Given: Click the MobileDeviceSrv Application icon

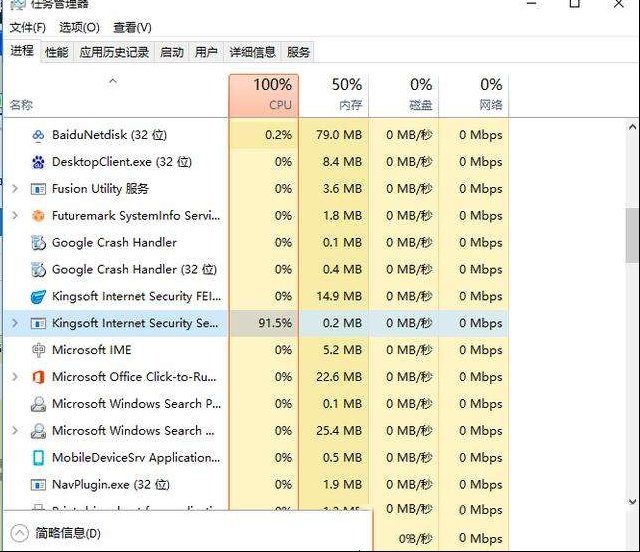Looking at the screenshot, I should point(38,458).
